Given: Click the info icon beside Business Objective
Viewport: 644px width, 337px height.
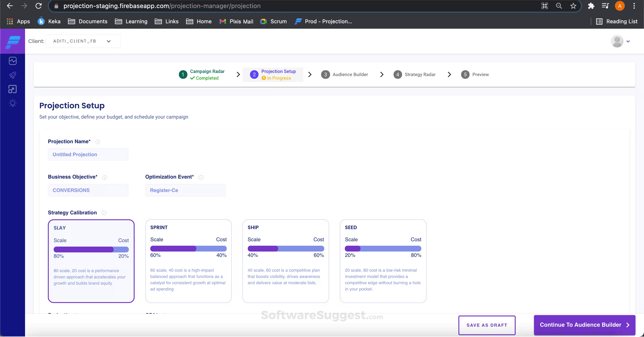Looking at the screenshot, I should point(105,177).
